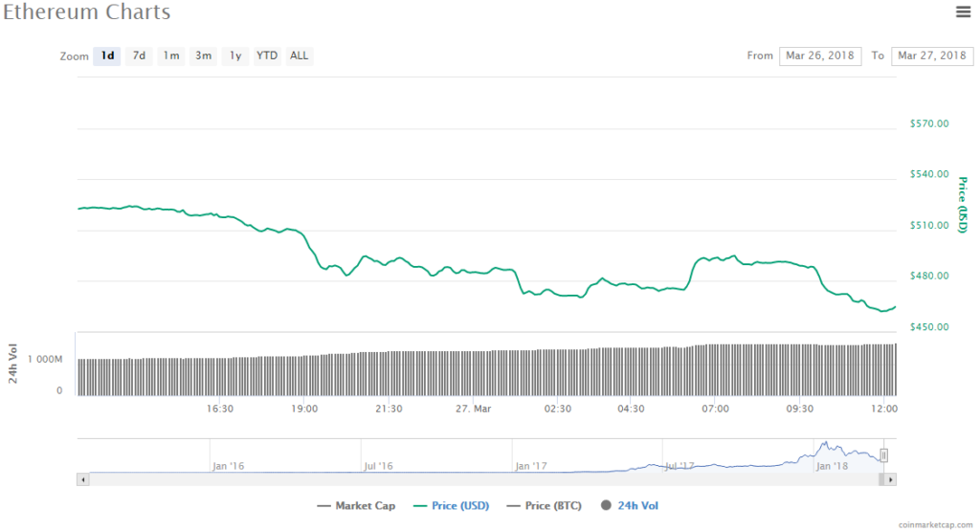The height and width of the screenshot is (532, 980).
Task: Switch zoom to 1m
Action: click(x=170, y=55)
